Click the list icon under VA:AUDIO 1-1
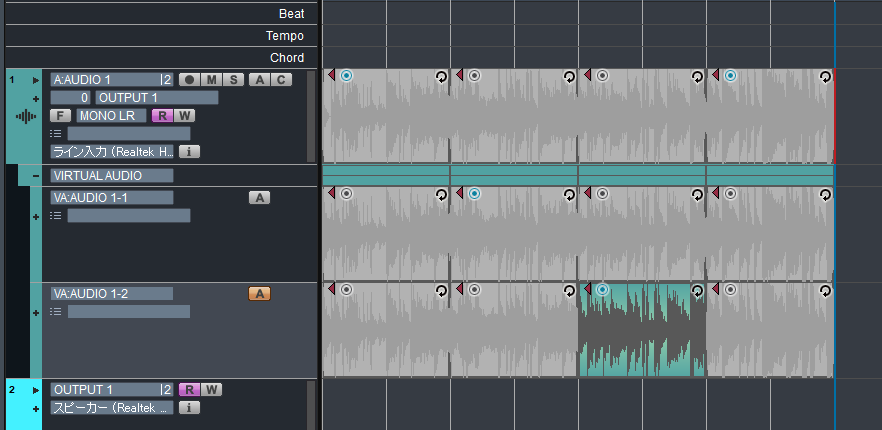882x430 pixels. 57,216
